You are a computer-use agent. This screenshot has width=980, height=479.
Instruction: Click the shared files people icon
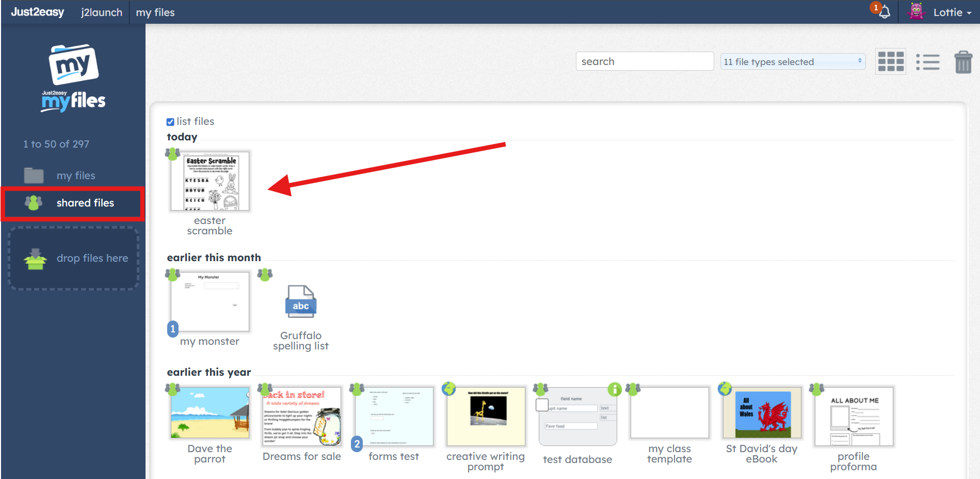click(34, 203)
